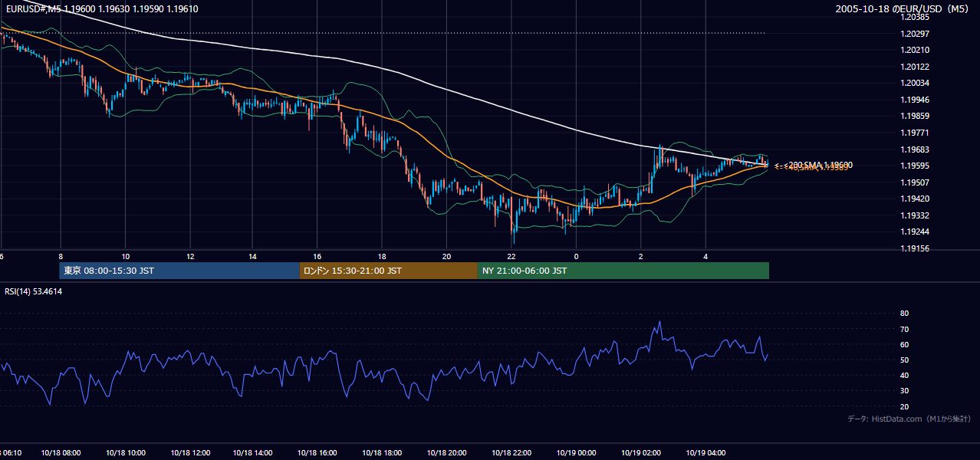Click price axis value 1.20122
Viewport: 980px width, 460px height.
click(915, 67)
